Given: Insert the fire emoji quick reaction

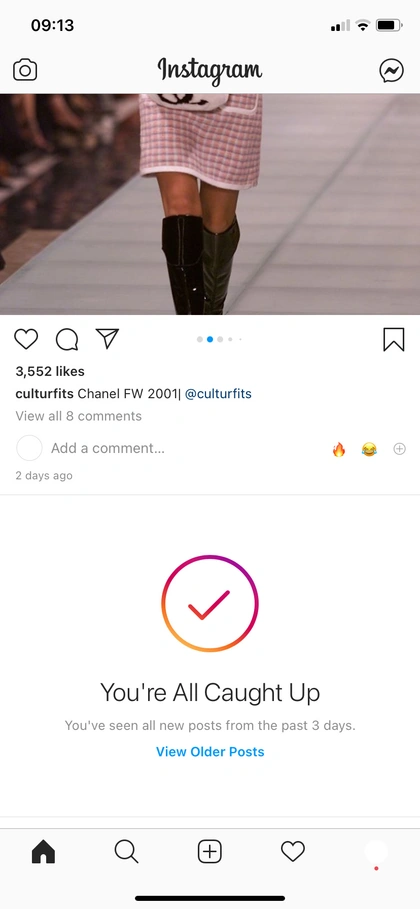Looking at the screenshot, I should pos(339,449).
